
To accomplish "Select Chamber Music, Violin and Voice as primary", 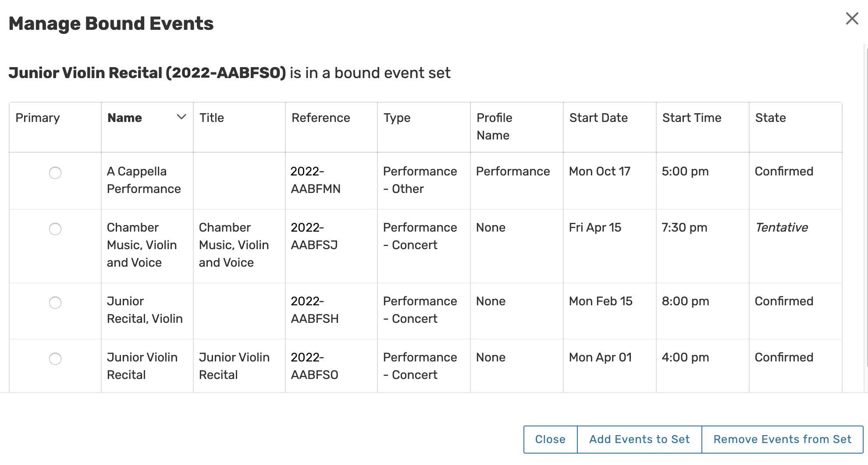I will click(55, 229).
